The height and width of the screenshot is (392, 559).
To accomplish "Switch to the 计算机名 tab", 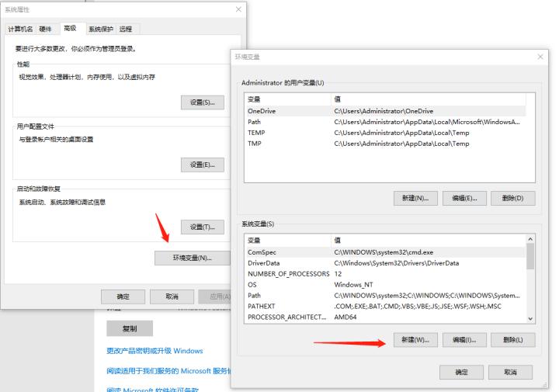I will click(20, 29).
